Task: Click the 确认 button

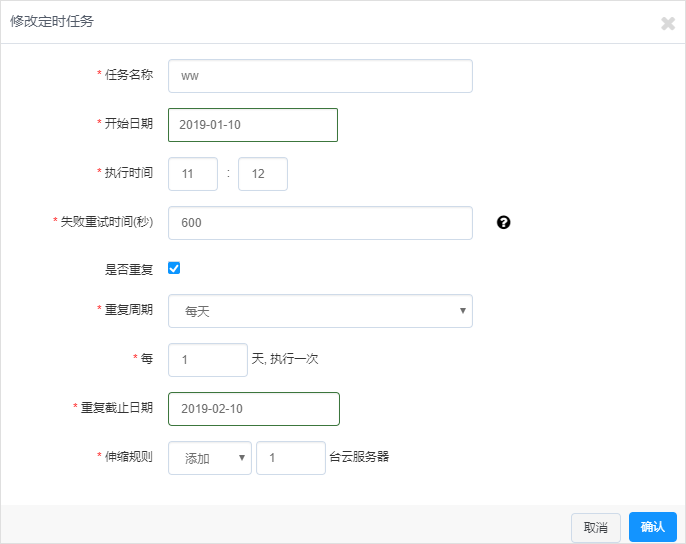Action: coord(652,527)
